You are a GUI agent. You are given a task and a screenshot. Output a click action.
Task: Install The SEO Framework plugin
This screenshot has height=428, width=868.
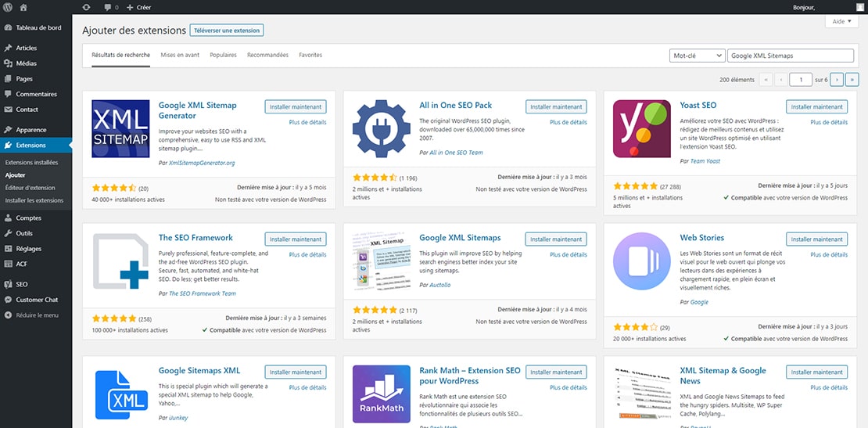pyautogui.click(x=296, y=239)
